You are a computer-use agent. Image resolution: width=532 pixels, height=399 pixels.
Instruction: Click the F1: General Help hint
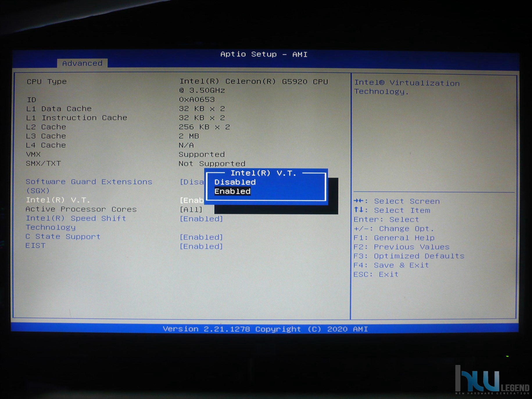pos(394,238)
